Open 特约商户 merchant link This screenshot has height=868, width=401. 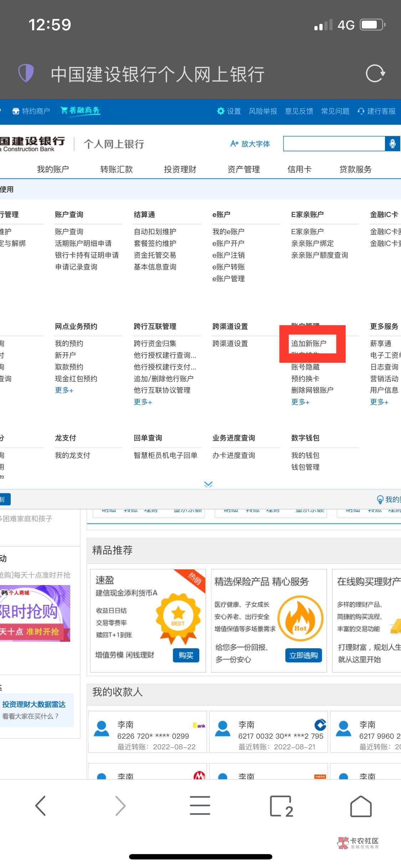pos(31,111)
